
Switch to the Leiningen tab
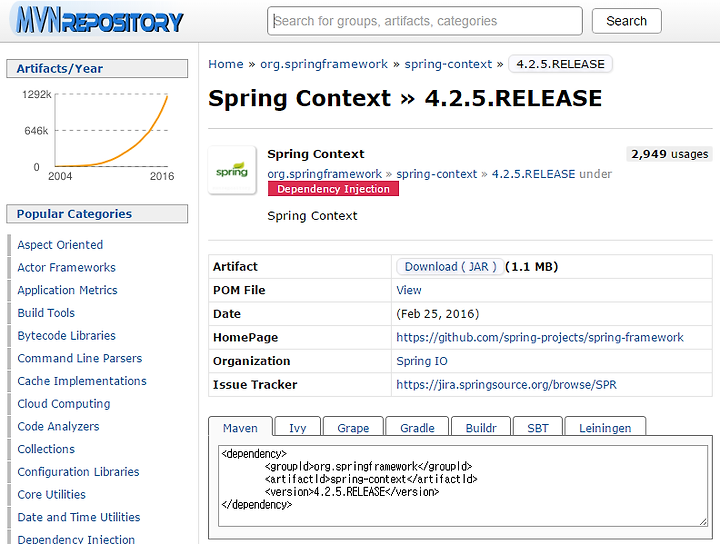[x=605, y=427]
